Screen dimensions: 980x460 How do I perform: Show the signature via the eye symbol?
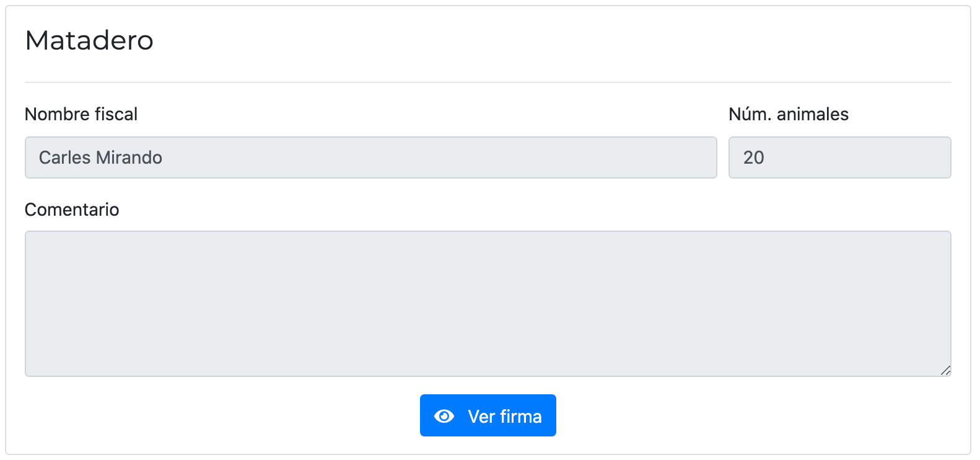click(x=444, y=416)
